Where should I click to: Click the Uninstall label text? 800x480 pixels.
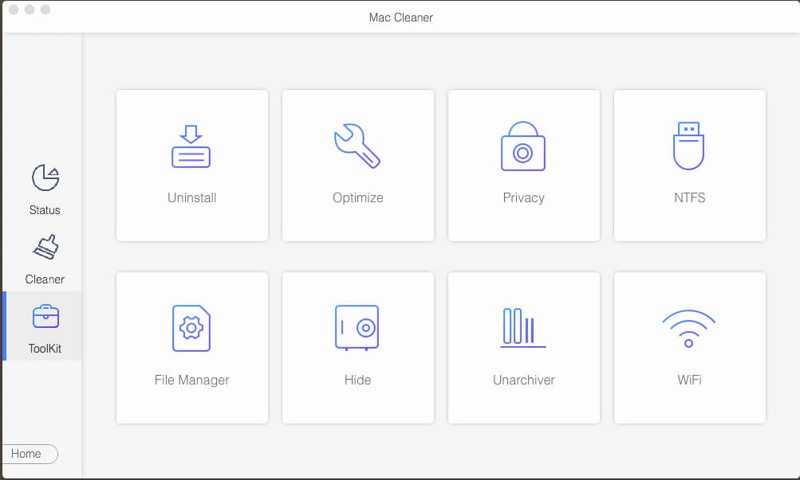[192, 197]
